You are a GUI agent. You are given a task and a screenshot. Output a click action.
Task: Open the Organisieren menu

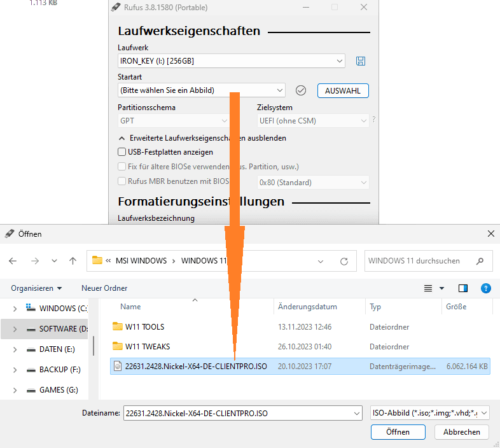pos(36,288)
